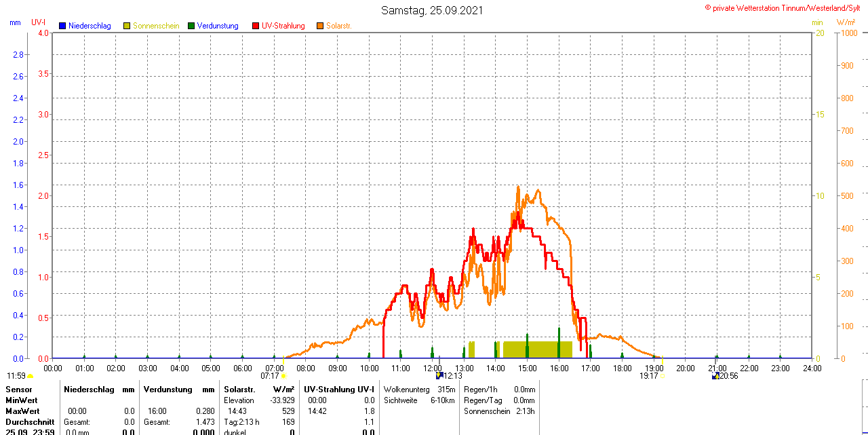This screenshot has height=435, width=868.
Task: Click the yellow Sonnenschein legend swatch
Action: [x=127, y=26]
